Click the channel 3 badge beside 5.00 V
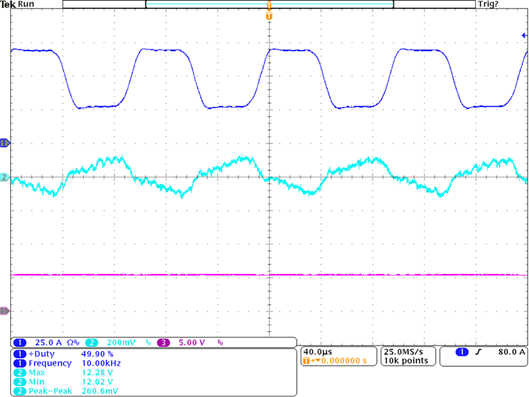 click(x=163, y=343)
